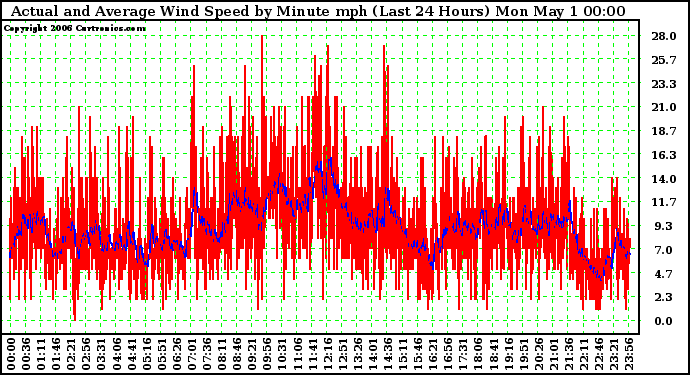Click the 03:31 time axis label
The image size is (690, 375).
point(101,354)
